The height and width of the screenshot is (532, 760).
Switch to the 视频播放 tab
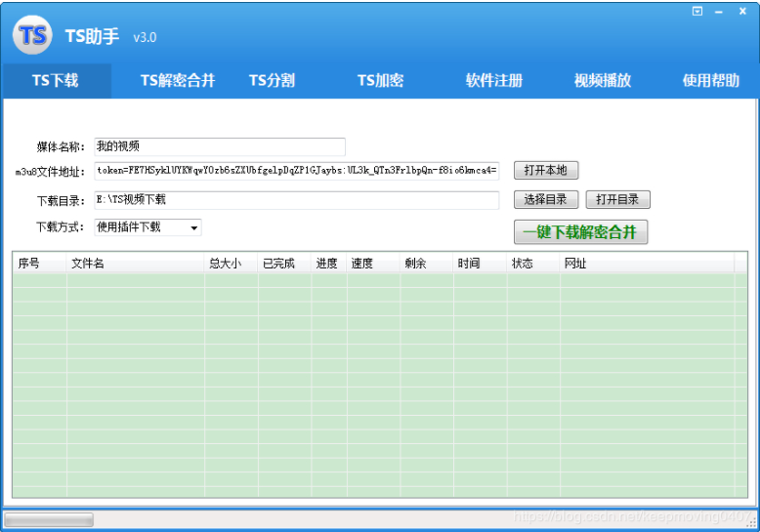(x=602, y=81)
